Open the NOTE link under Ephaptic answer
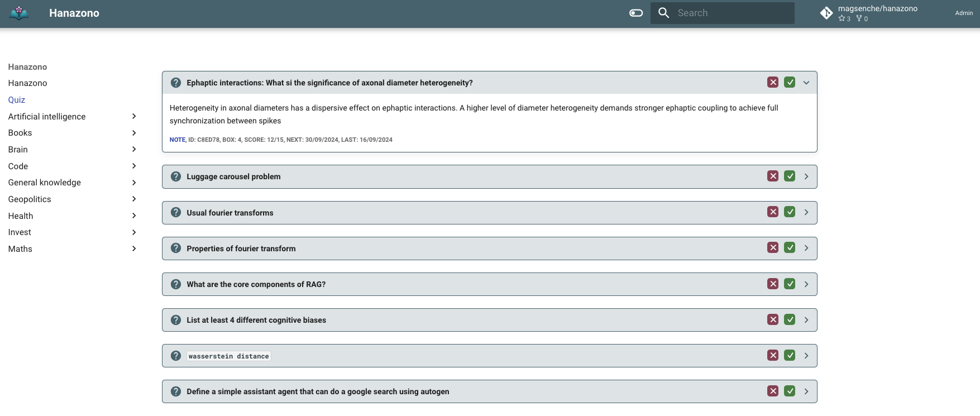980x416 pixels. [x=177, y=140]
